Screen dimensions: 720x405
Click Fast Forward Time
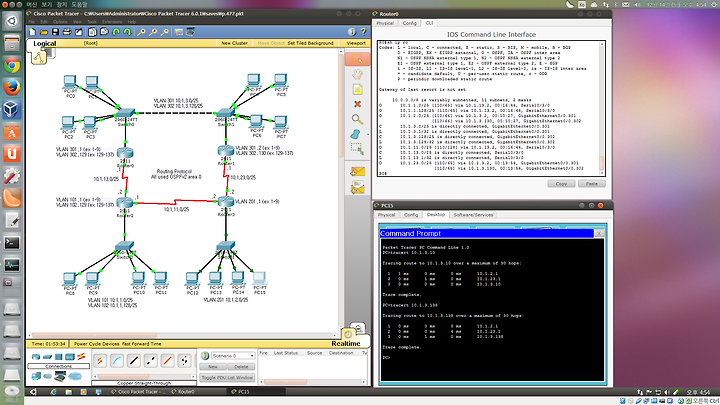pyautogui.click(x=141, y=343)
